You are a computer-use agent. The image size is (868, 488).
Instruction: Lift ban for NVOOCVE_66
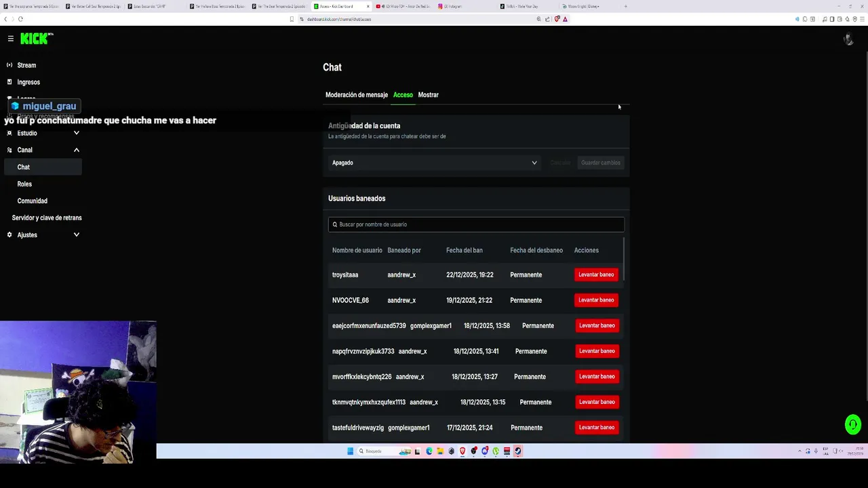[596, 300]
